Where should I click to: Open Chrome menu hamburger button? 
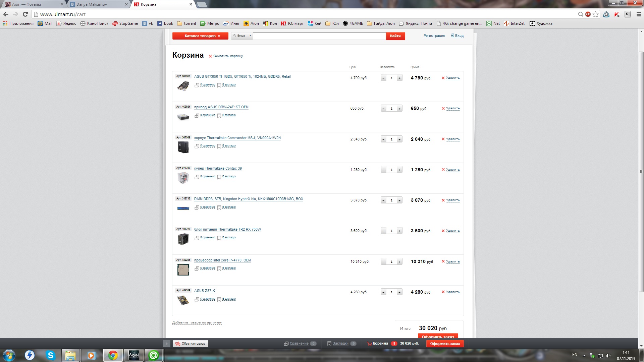point(639,14)
